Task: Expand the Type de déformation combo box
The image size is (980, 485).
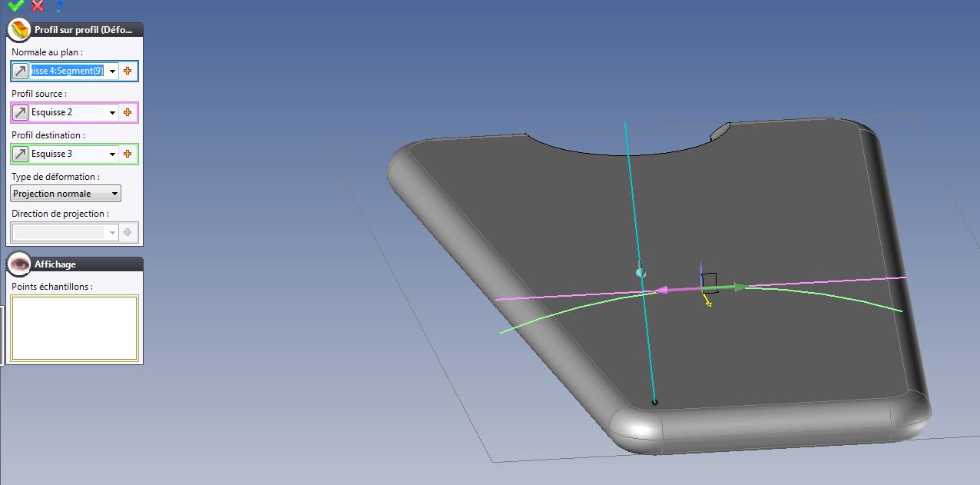Action: [x=66, y=194]
